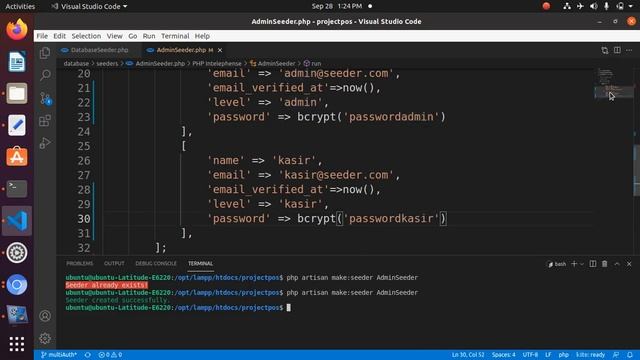Select the bash terminal label
Screen dimensions: 640x360
(557, 264)
